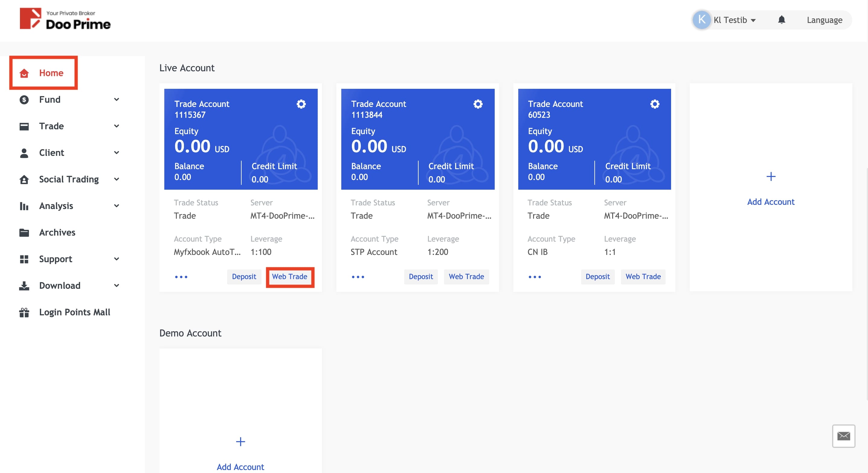Click the Archives folder icon

point(24,233)
